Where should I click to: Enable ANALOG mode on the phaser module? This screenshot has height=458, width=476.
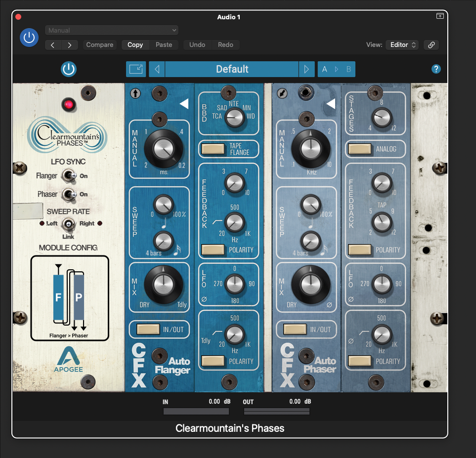[x=359, y=149]
